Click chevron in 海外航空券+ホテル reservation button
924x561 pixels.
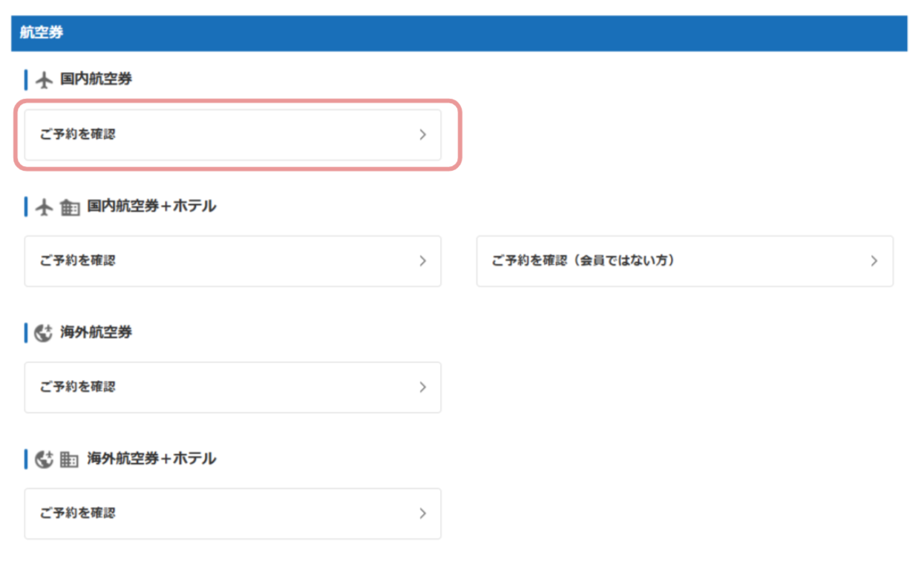(x=422, y=514)
